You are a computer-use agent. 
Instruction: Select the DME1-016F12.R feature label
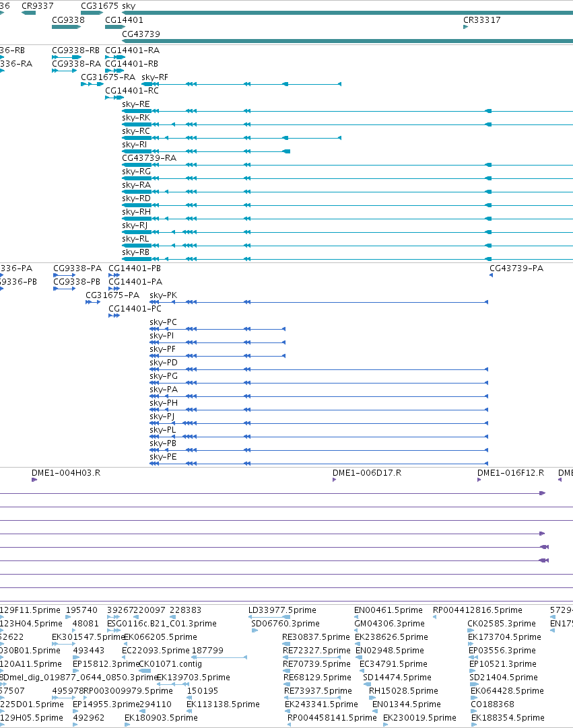click(x=511, y=472)
